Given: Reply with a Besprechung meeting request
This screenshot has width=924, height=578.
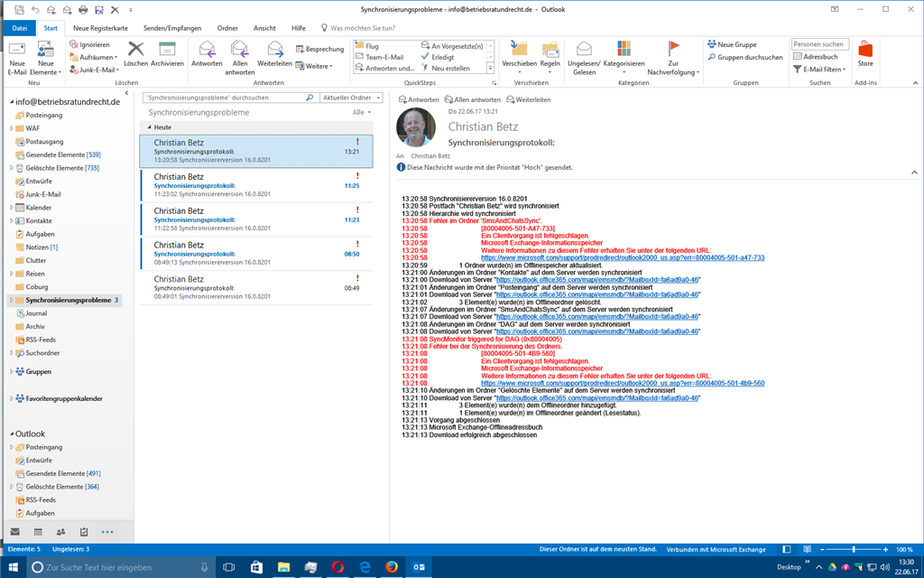Looking at the screenshot, I should pyautogui.click(x=320, y=49).
